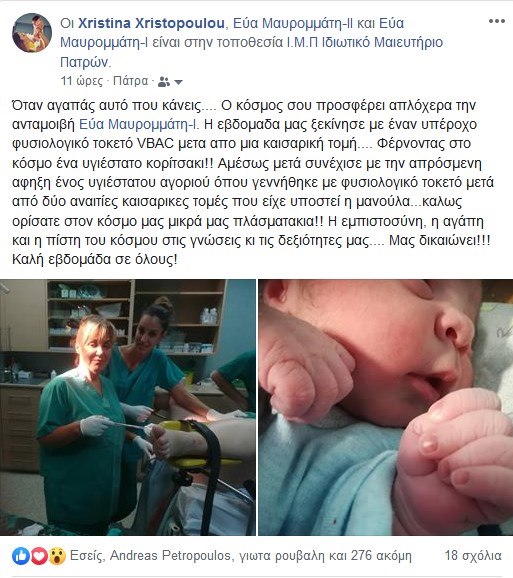Viewport: 513px width, 578px height.
Task: Open the three-dot post options menu
Action: pyautogui.click(x=497, y=21)
